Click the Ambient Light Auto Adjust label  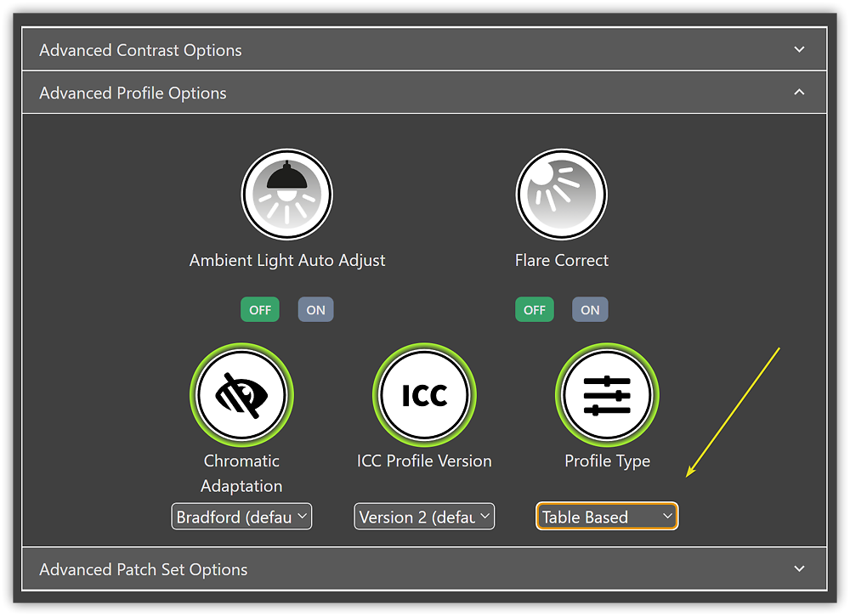[286, 260]
